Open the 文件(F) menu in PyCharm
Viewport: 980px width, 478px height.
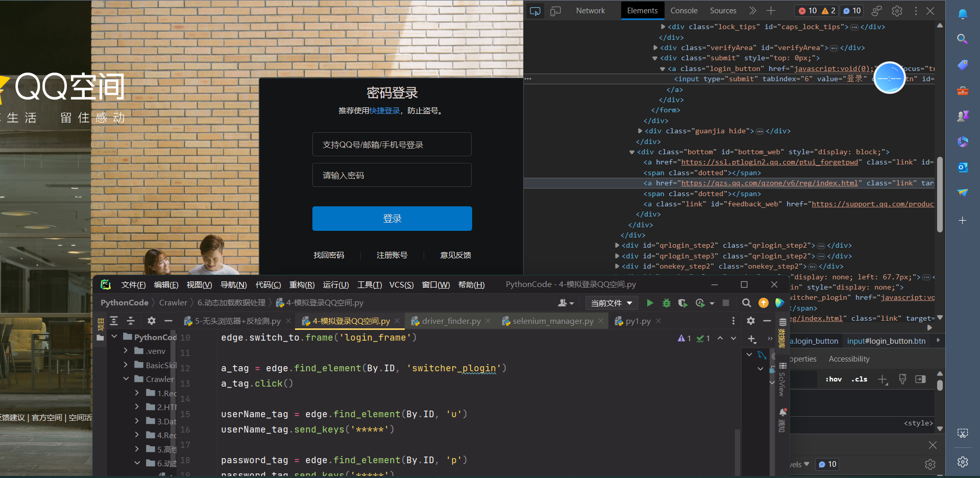pos(133,285)
